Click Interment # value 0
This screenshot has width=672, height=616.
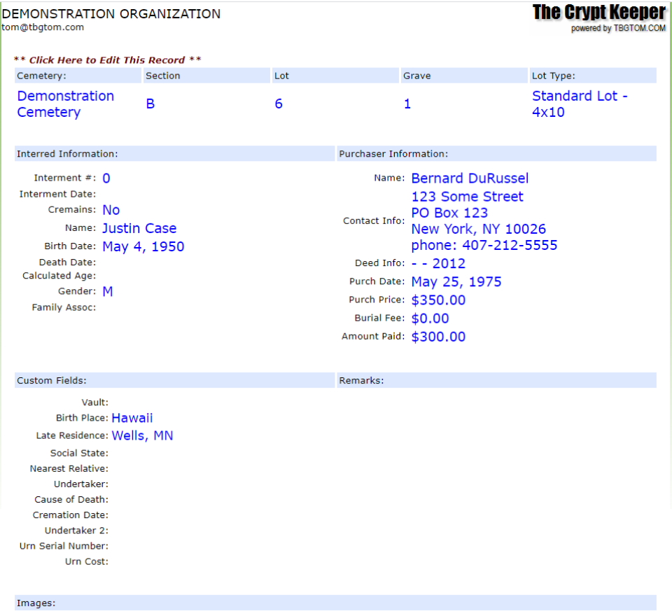pyautogui.click(x=106, y=178)
